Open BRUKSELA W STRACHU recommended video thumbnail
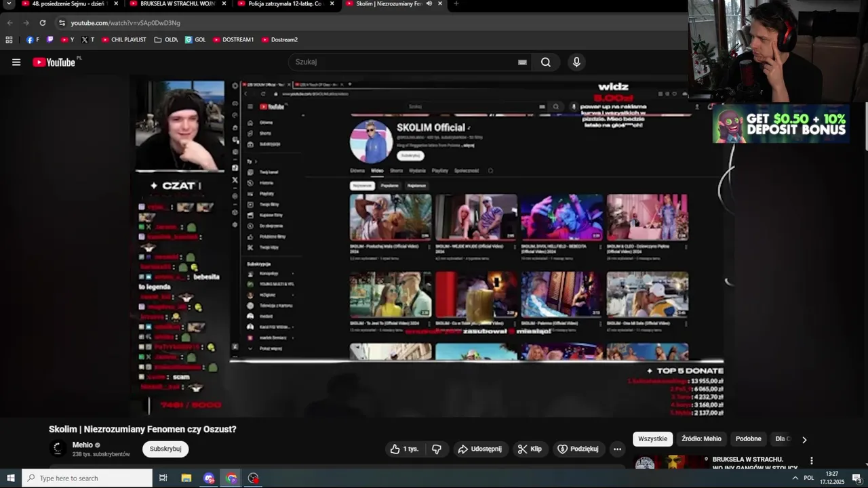 671,462
